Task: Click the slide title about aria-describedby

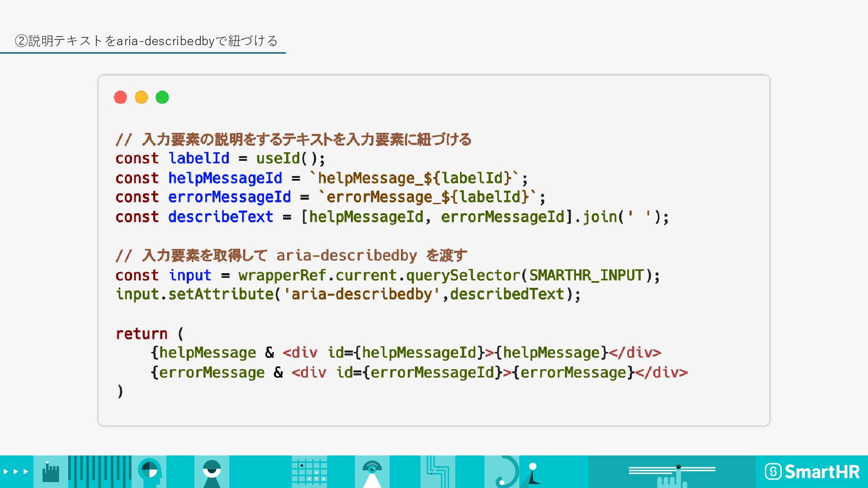Action: click(x=146, y=41)
